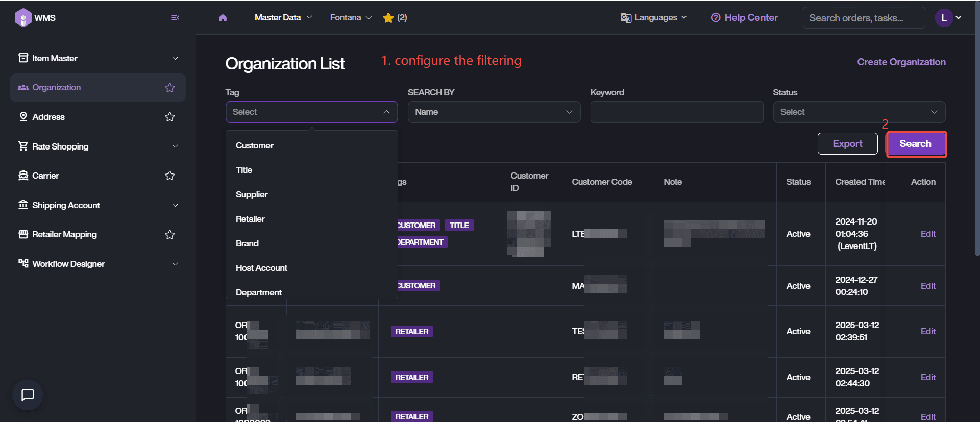Click the WMS logo
Screen dimensions: 980x422
click(23, 18)
